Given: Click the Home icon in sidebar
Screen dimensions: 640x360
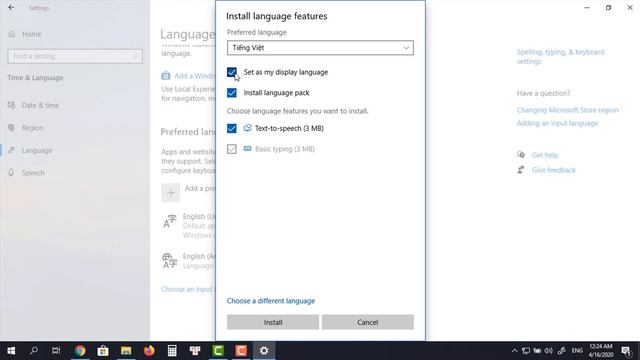Looking at the screenshot, I should click(12, 34).
